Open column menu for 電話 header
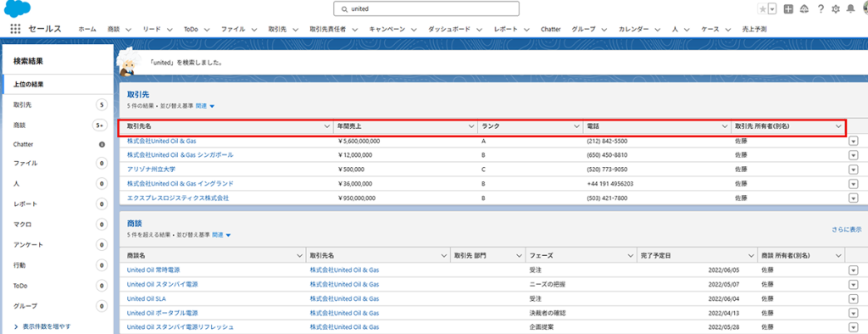Screen dimensions: 868x334 (725, 127)
